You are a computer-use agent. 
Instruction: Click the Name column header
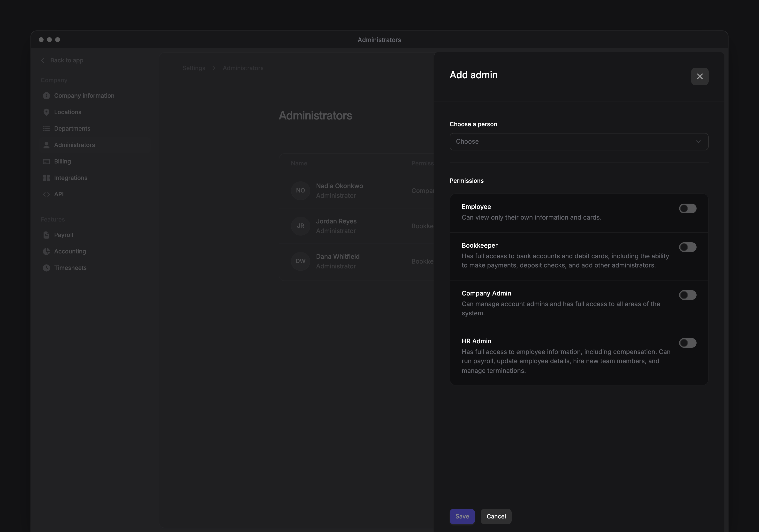click(x=299, y=163)
